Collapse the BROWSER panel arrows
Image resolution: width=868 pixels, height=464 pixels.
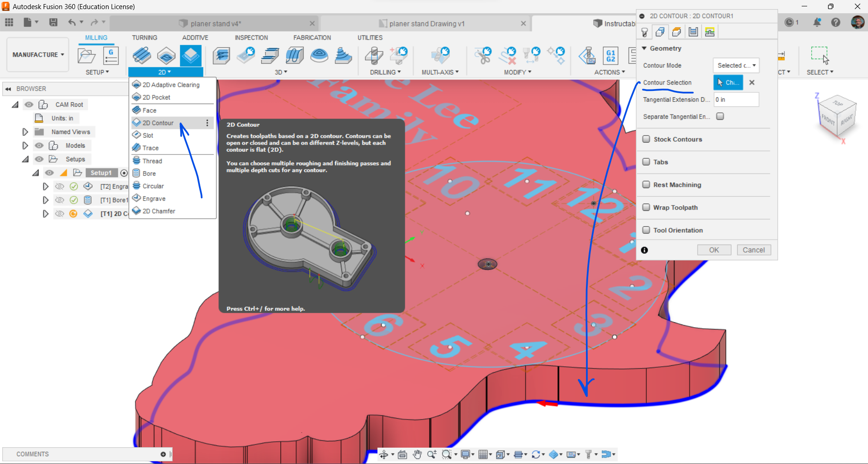pyautogui.click(x=8, y=89)
